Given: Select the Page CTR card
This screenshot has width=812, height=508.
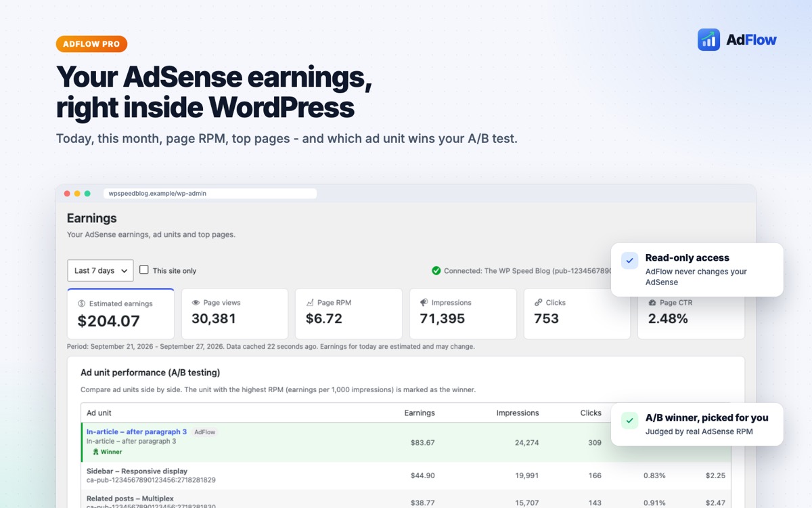Looking at the screenshot, I should (x=691, y=314).
